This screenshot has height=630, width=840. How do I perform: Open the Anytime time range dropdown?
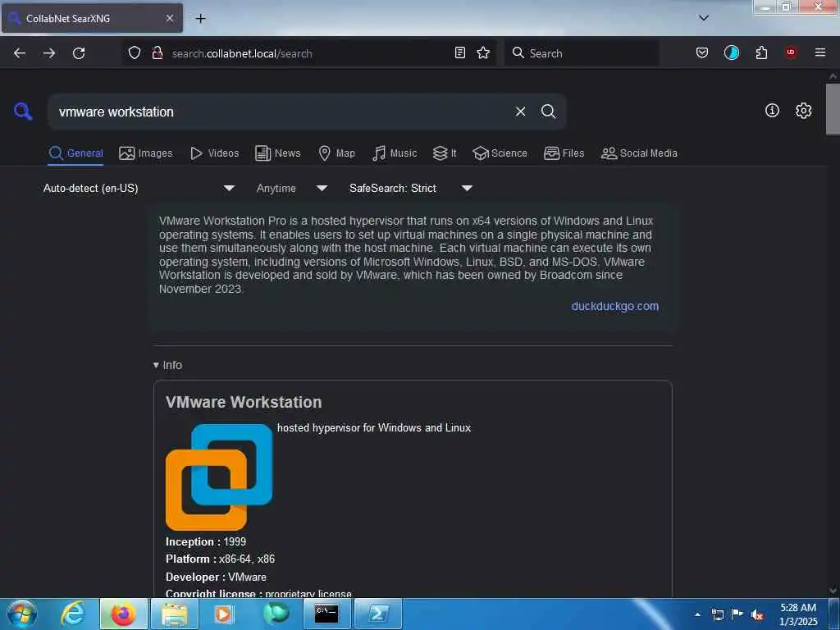[292, 188]
